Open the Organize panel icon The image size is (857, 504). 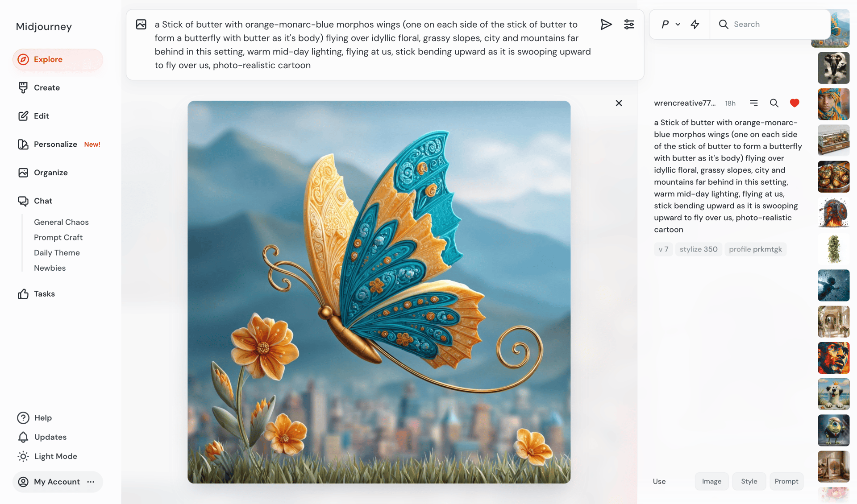(23, 173)
